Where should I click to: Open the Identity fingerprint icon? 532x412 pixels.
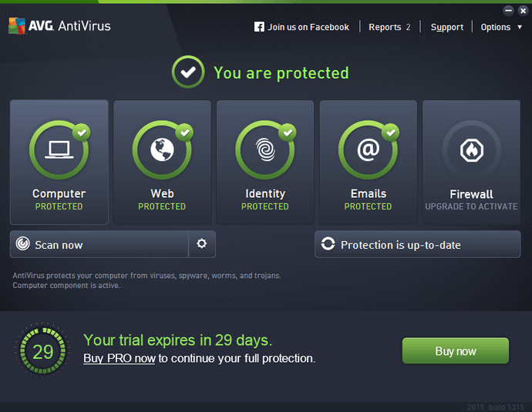[265, 149]
